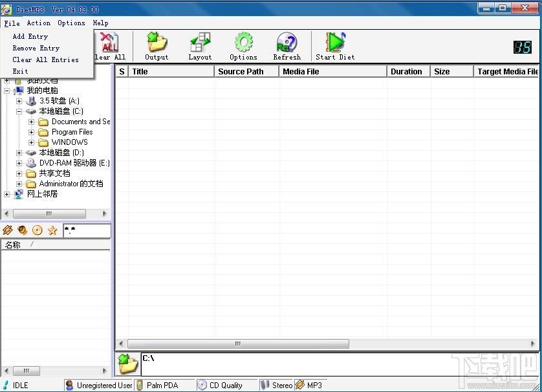This screenshot has height=392, width=542.
Task: Click the entry list horizontal scrollbar thumb
Action: (x=238, y=343)
